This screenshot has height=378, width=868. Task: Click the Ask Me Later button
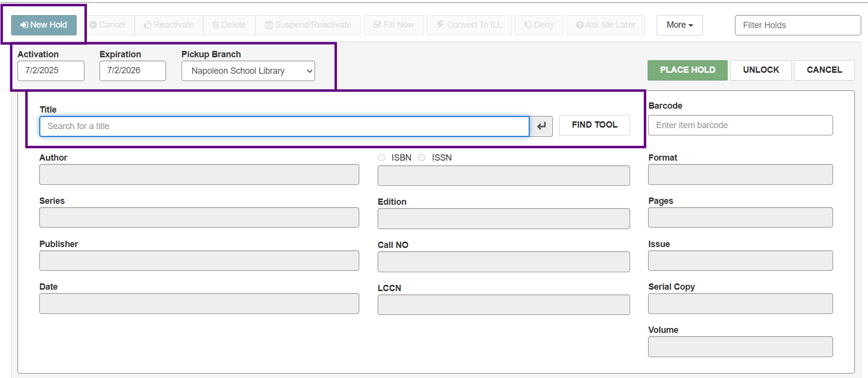click(605, 25)
